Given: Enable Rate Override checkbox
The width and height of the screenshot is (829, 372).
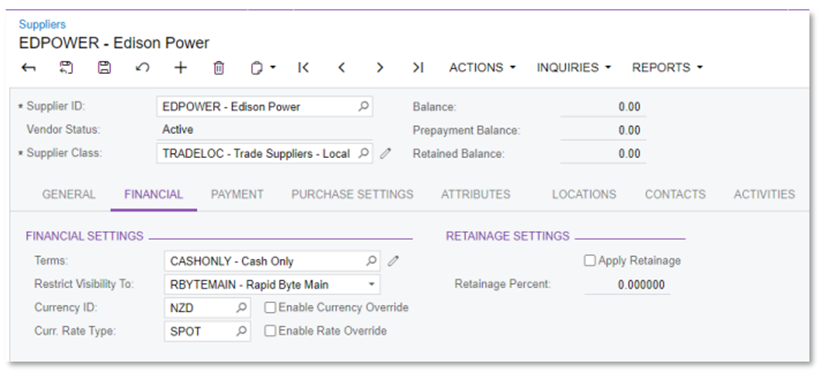Looking at the screenshot, I should click(x=270, y=331).
